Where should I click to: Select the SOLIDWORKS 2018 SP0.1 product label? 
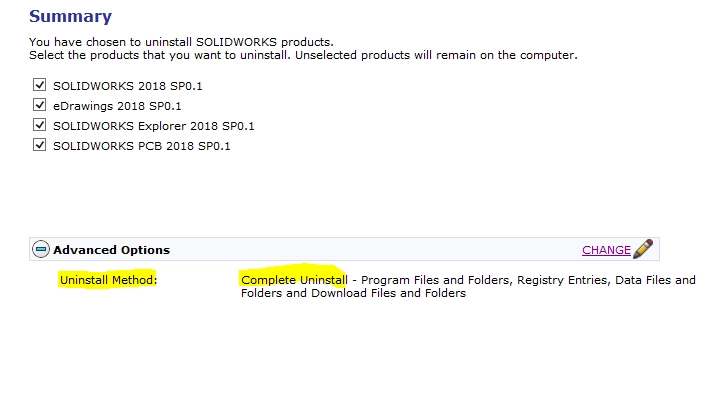pyautogui.click(x=128, y=86)
